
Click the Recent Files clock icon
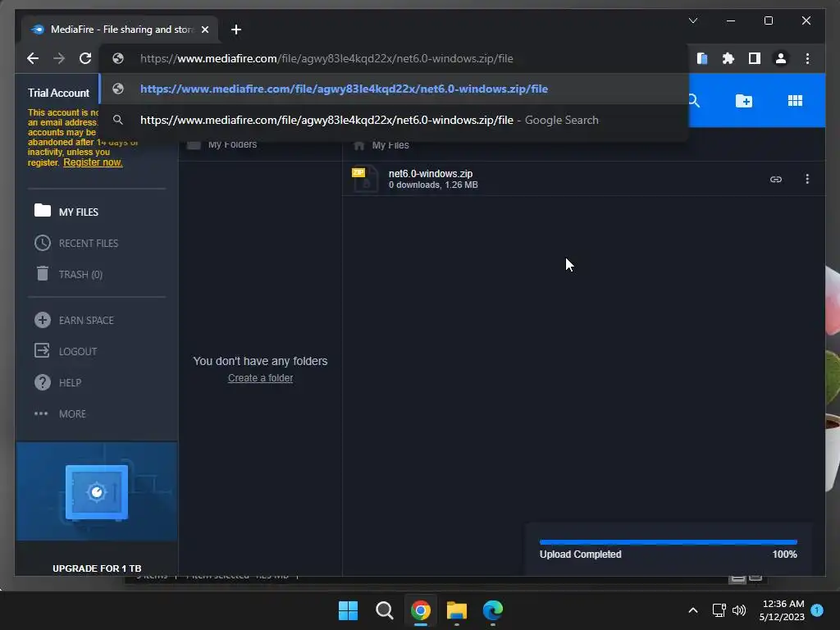click(x=43, y=243)
